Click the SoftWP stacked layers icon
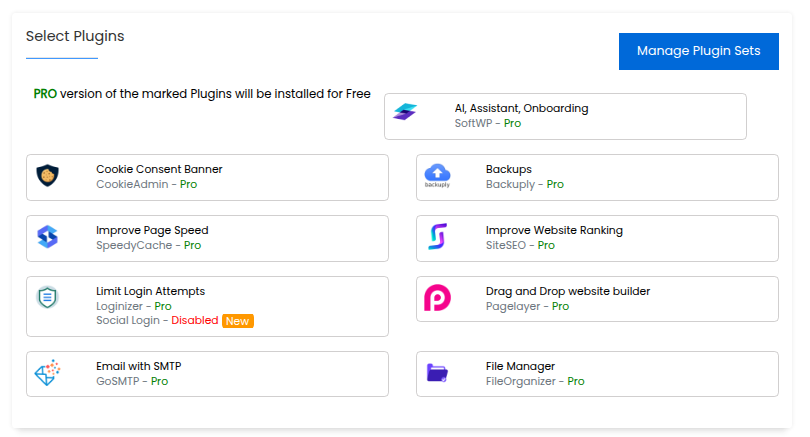This screenshot has width=810, height=437. click(405, 112)
